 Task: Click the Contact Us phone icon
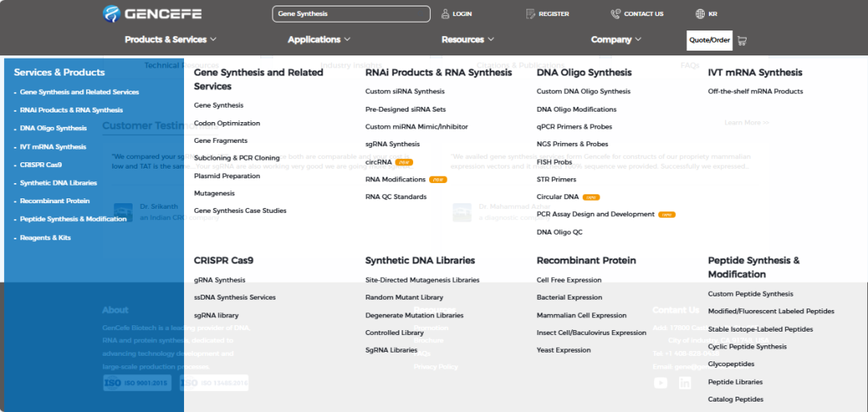[616, 14]
